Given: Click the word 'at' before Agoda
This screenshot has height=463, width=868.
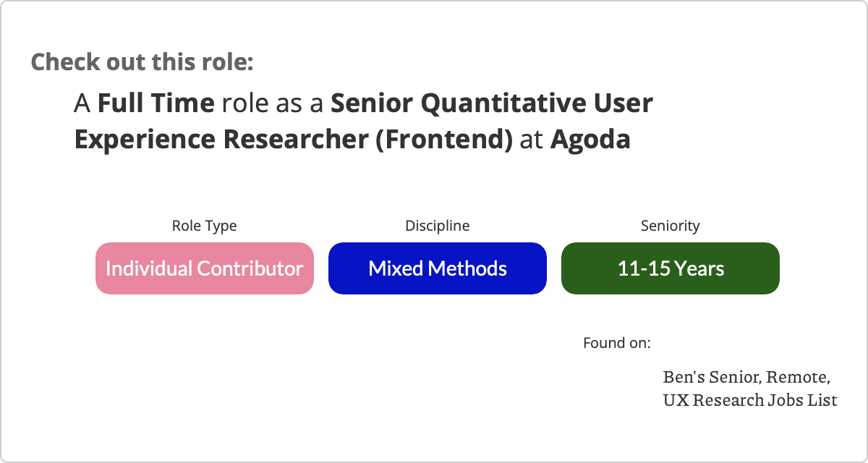Looking at the screenshot, I should coord(532,140).
